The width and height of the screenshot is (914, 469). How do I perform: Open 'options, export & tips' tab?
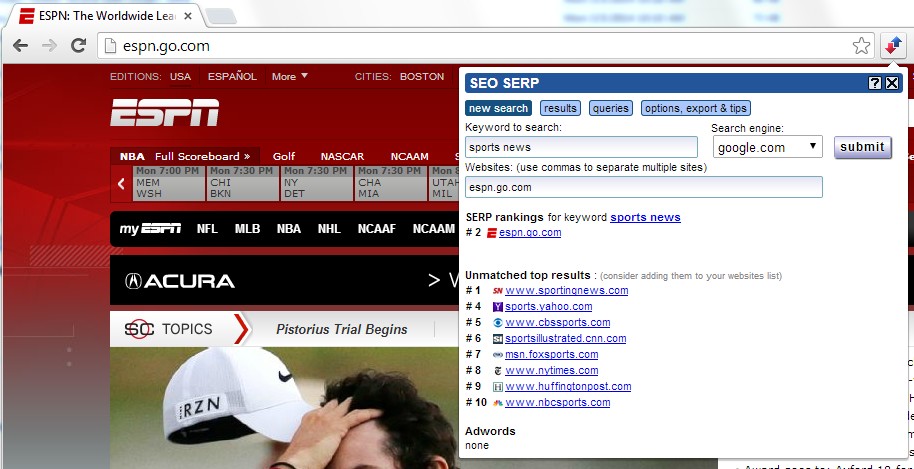(696, 108)
